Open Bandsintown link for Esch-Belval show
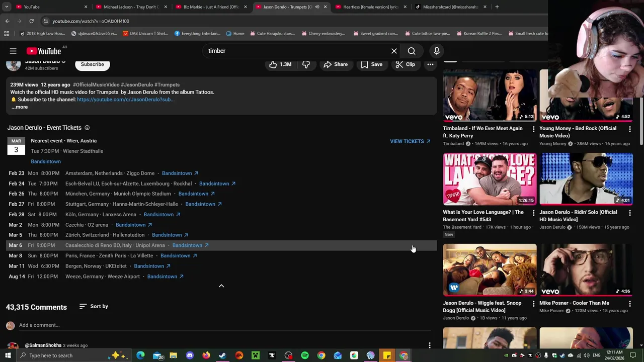 pyautogui.click(x=217, y=184)
